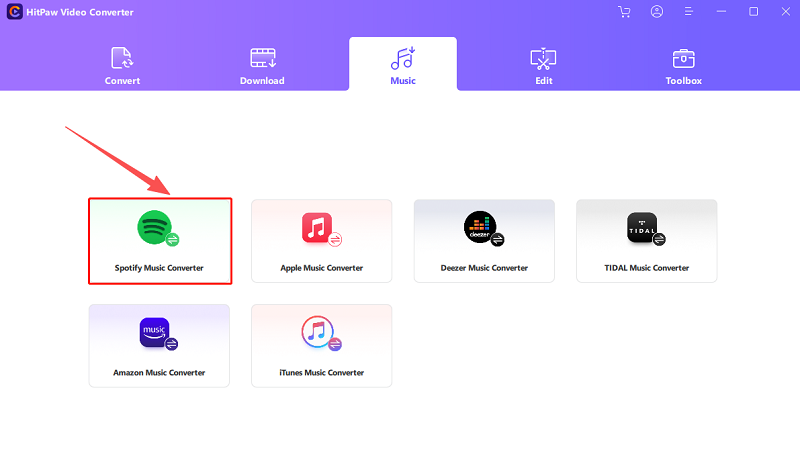Open the Spotify Music Converter card
This screenshot has height=460, width=800.
pyautogui.click(x=160, y=241)
